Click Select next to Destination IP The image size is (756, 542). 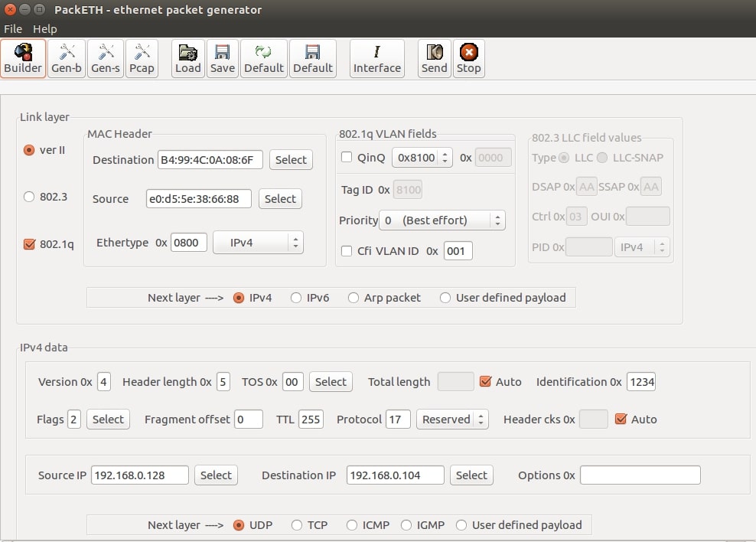[471, 475]
